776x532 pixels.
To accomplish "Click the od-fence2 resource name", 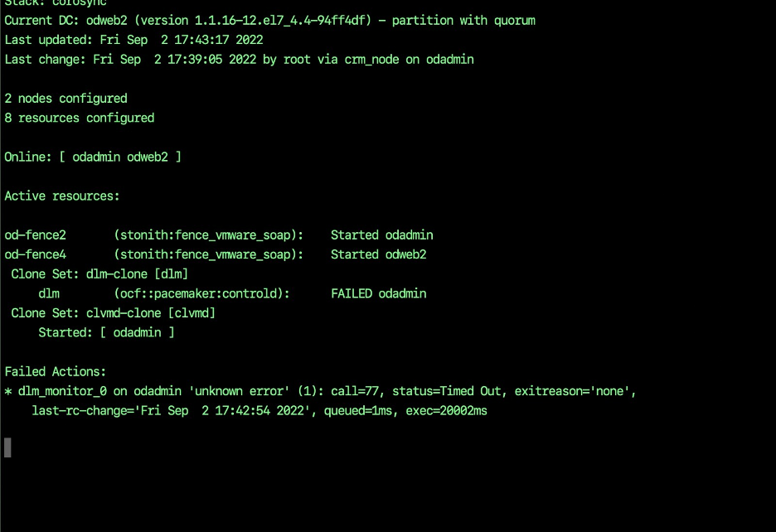I will click(35, 235).
